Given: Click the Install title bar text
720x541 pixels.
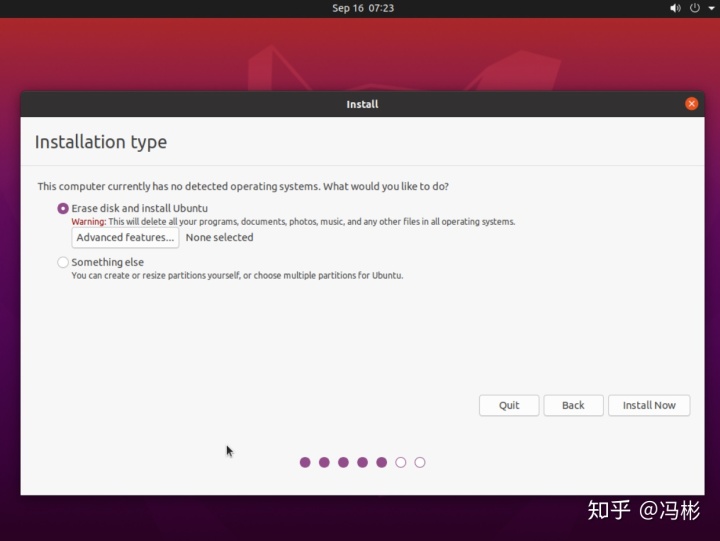Looking at the screenshot, I should click(x=362, y=104).
